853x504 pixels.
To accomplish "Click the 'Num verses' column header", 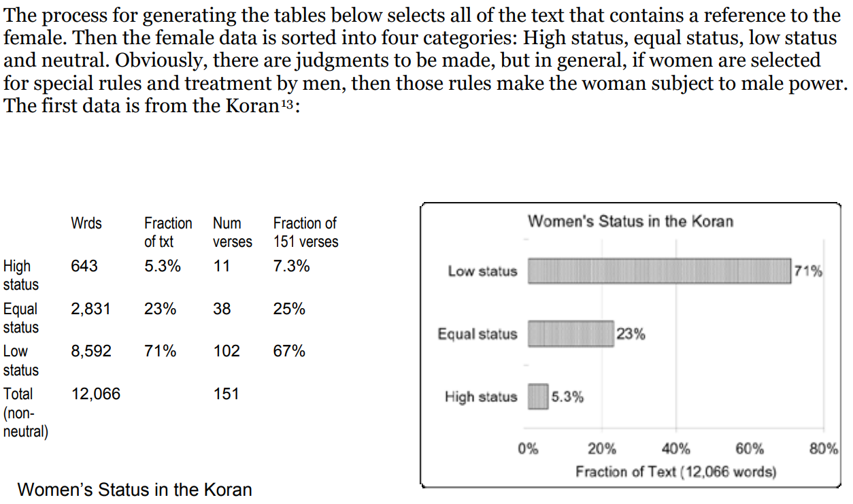I will (x=232, y=232).
